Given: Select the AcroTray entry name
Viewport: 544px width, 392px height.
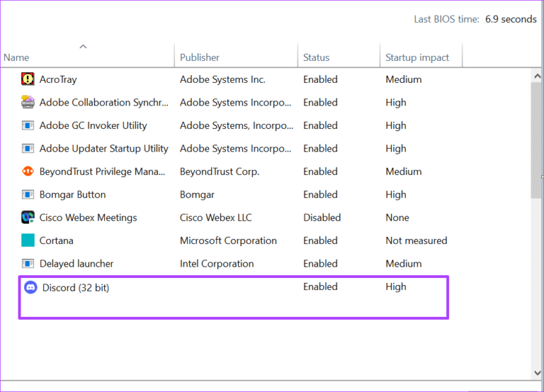Looking at the screenshot, I should [58, 79].
